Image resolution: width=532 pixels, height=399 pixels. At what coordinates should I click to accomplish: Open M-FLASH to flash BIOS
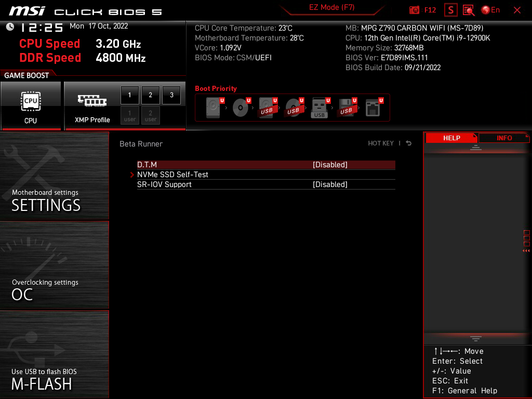(x=55, y=355)
